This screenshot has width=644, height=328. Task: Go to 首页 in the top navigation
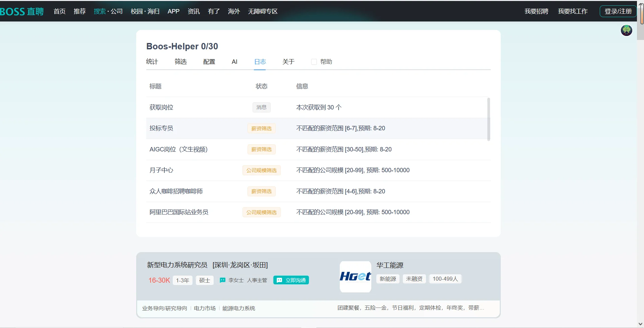point(59,11)
